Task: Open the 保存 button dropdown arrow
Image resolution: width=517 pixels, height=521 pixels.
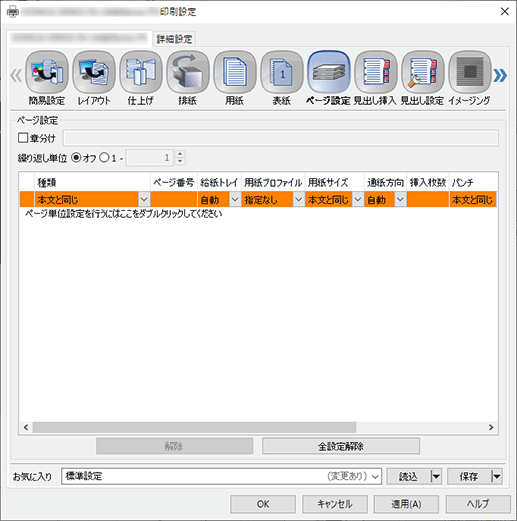Action: 497,476
